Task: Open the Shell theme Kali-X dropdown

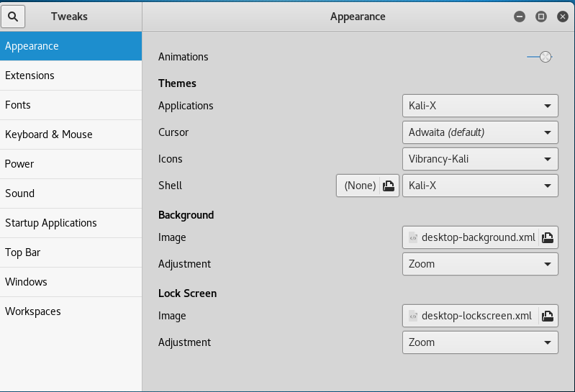Action: click(480, 186)
